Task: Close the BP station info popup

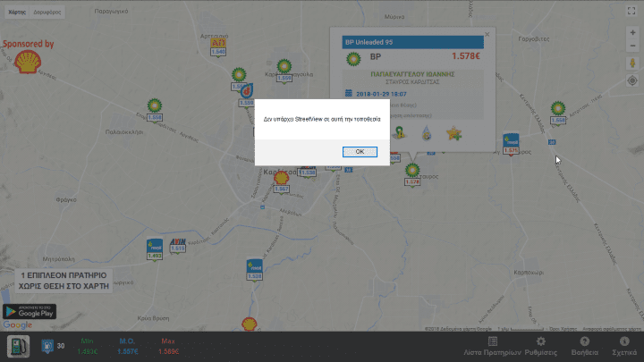Action: coord(487,35)
